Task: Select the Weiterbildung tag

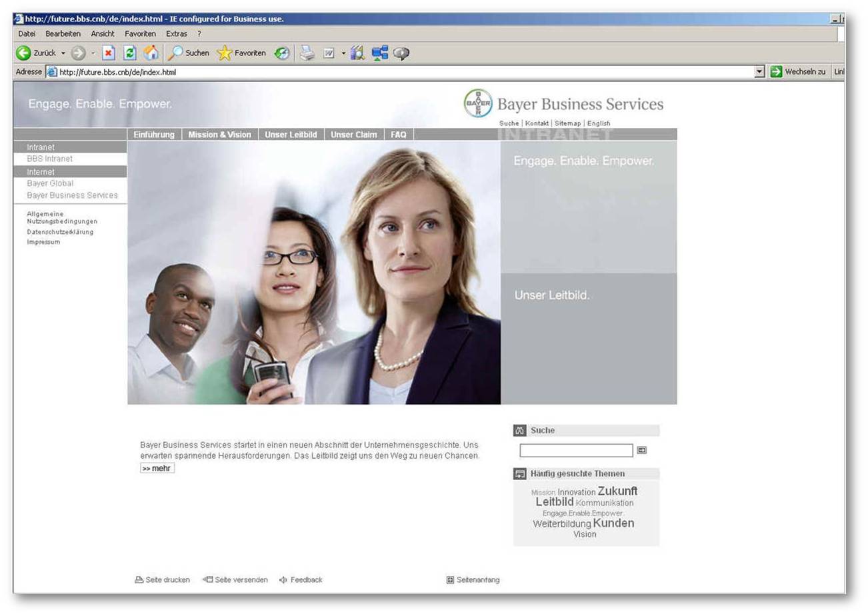Action: [x=562, y=524]
